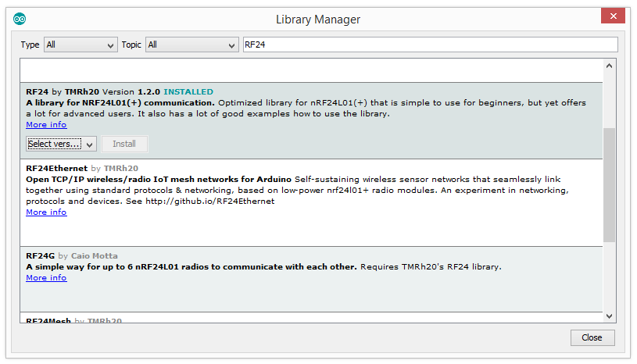
Task: Click the 'Requires TMRh20's RF24 library' text
Action: [431, 267]
